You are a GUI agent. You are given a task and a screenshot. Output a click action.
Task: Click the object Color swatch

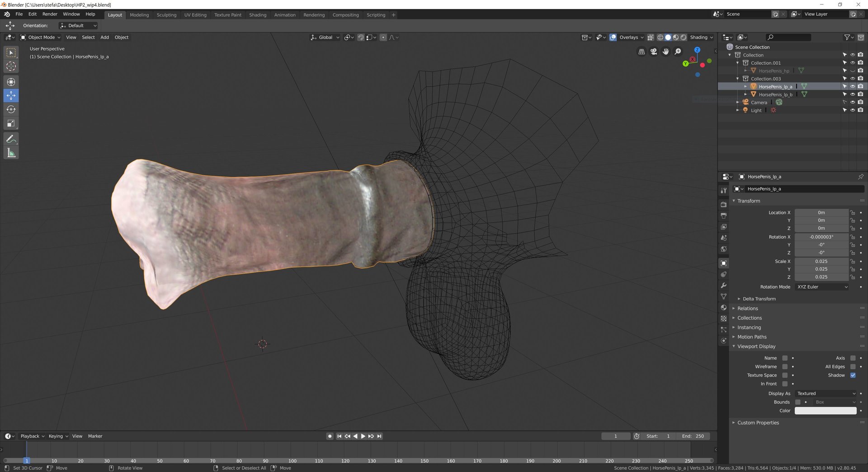pyautogui.click(x=826, y=411)
